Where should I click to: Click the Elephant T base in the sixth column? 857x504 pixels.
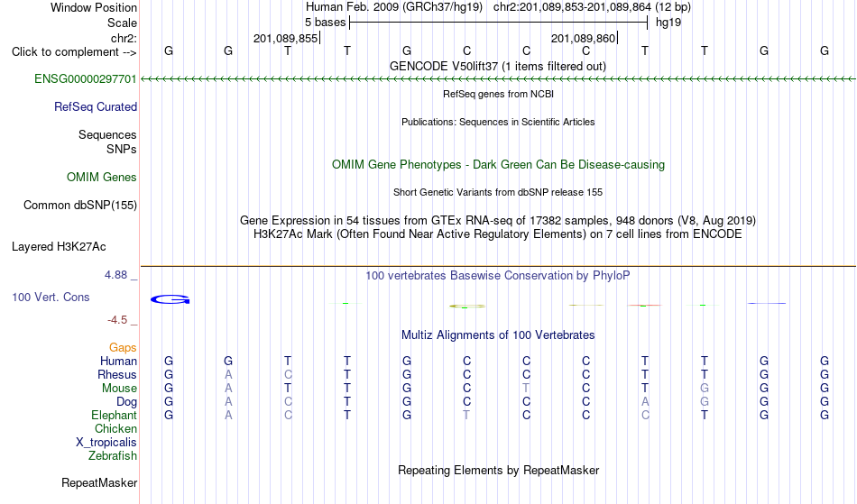[466, 415]
